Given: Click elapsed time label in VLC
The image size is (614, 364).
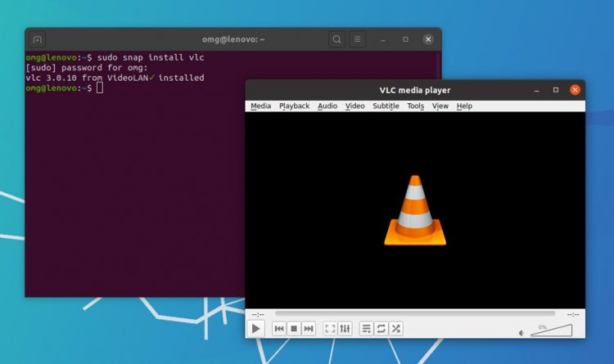Looking at the screenshot, I should tap(258, 314).
